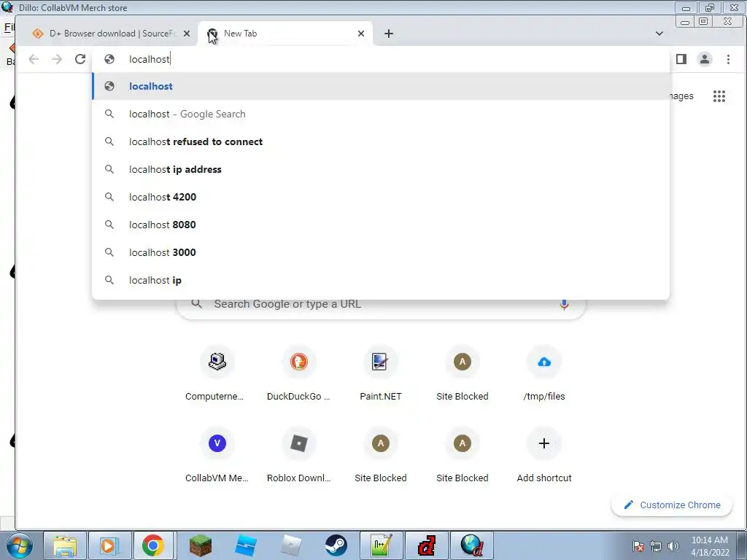Open Steam from the taskbar
747x560 pixels.
coord(336,545)
